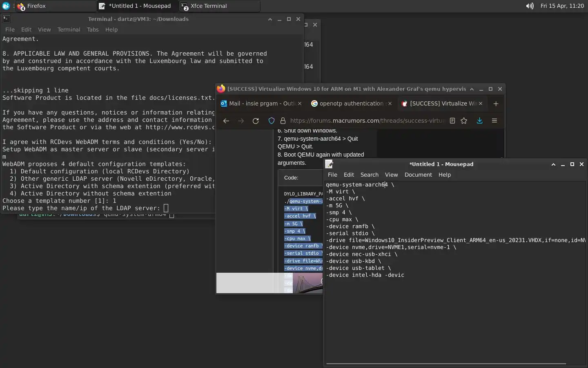Click the LDAP server name prompt in Terminal

coord(81,208)
